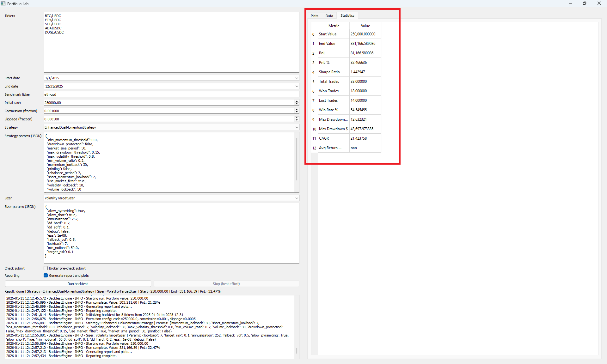
Task: Switch to the Plots tab
Action: 314,15
